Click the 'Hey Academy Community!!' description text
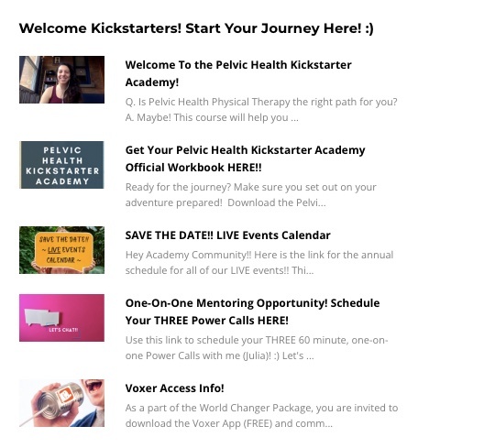Screen dimensions: 484x448 pos(259,263)
